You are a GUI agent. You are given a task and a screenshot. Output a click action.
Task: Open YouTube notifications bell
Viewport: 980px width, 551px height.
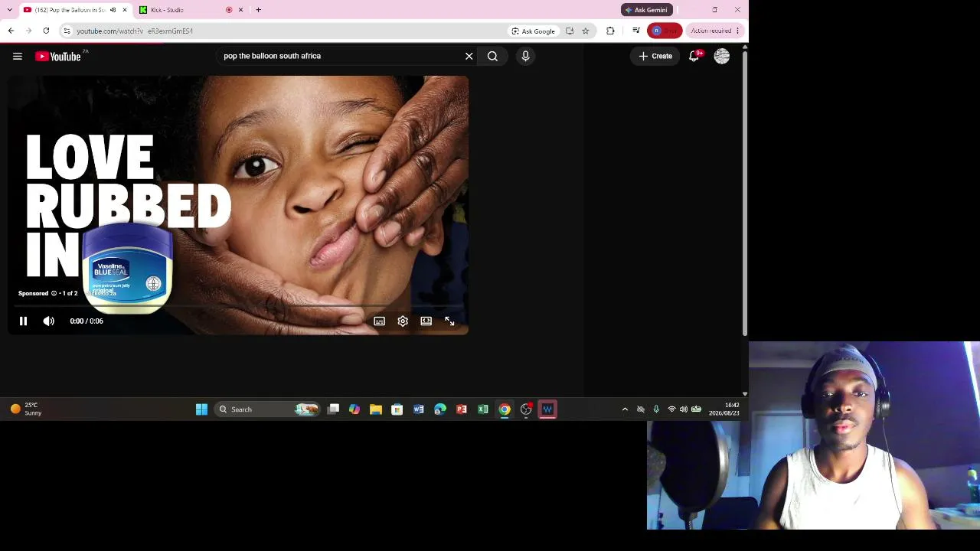click(x=694, y=56)
